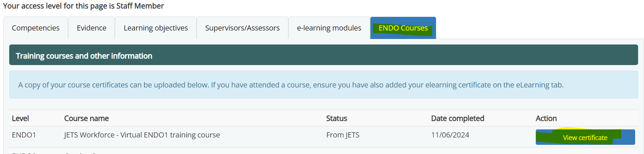Click the Course name column header
644x154 pixels.
point(87,118)
